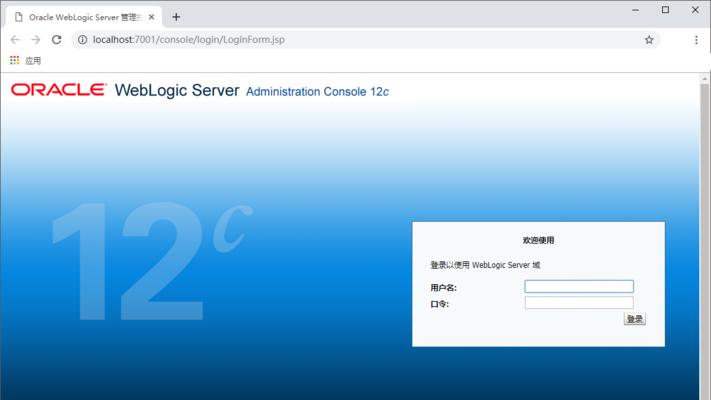Click the address bar URL

tap(189, 40)
